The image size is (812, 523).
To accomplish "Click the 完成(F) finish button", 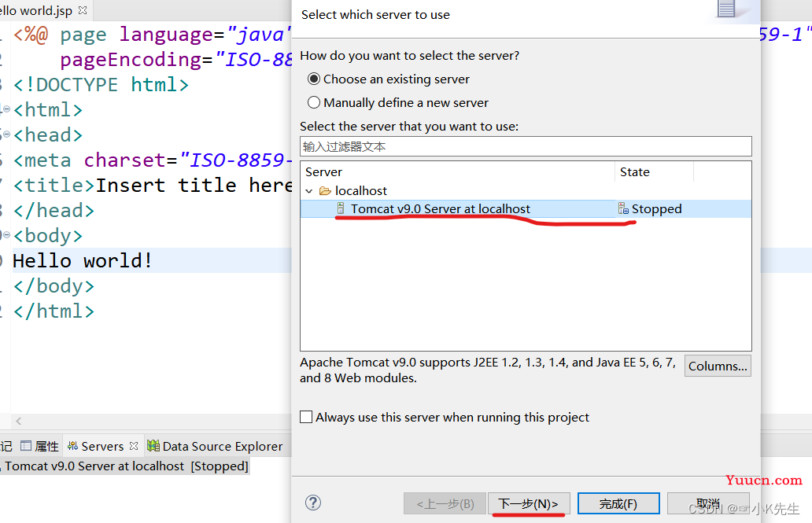I will click(618, 503).
